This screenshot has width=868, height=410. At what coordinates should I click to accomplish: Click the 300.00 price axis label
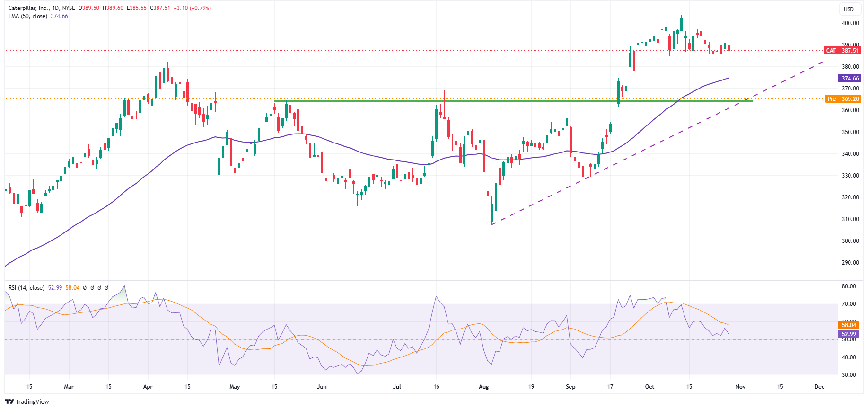tap(850, 241)
